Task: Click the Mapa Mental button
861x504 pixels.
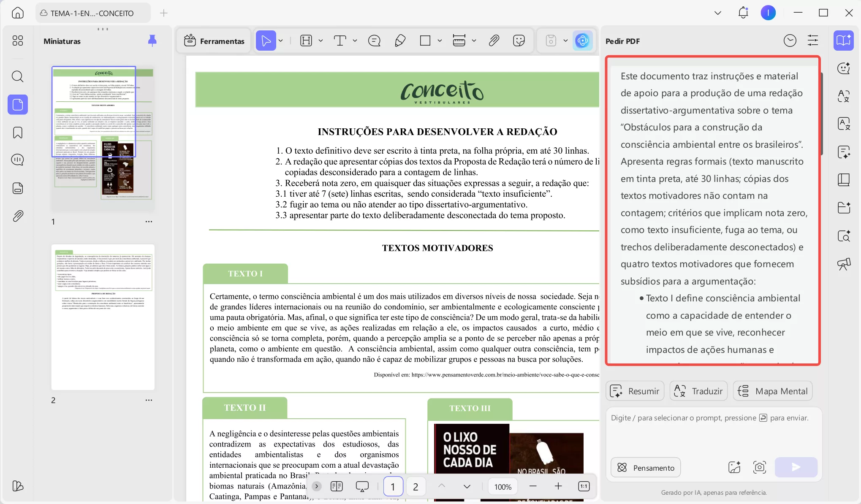Action: click(x=773, y=391)
